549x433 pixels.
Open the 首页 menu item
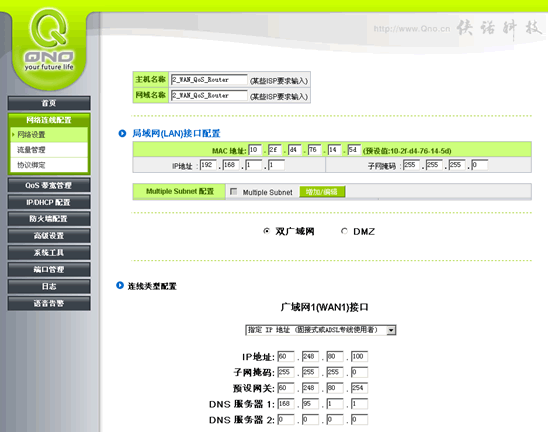pos(49,103)
